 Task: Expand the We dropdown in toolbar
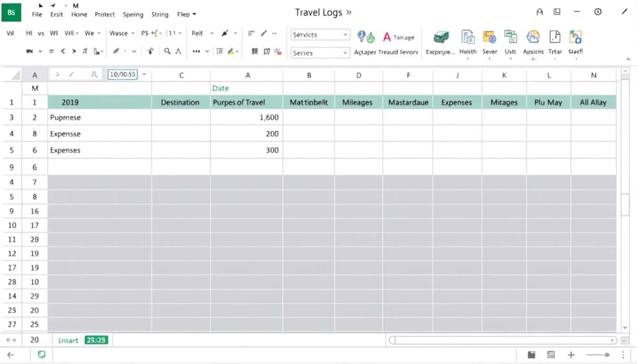pyautogui.click(x=92, y=33)
